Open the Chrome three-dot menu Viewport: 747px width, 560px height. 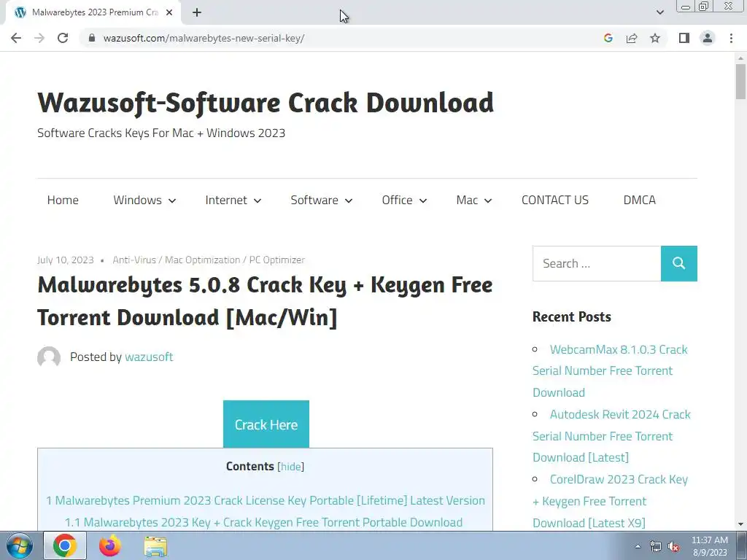tap(731, 38)
